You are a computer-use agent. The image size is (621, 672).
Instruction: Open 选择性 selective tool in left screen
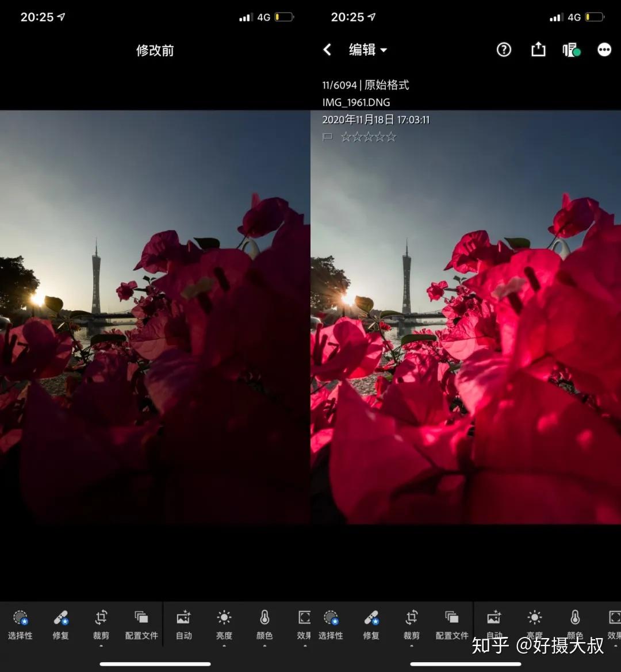[x=20, y=625]
